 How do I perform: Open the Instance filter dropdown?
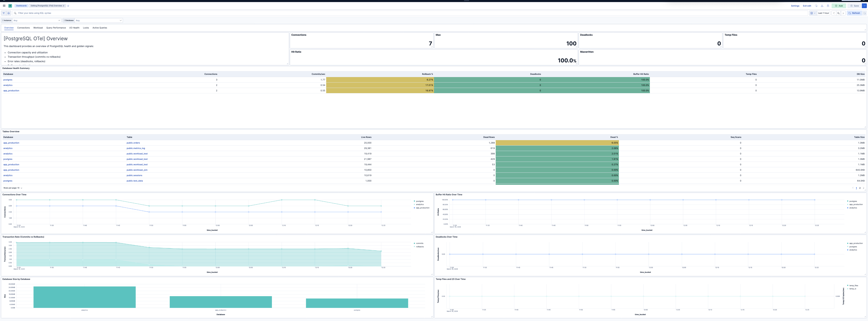click(36, 20)
